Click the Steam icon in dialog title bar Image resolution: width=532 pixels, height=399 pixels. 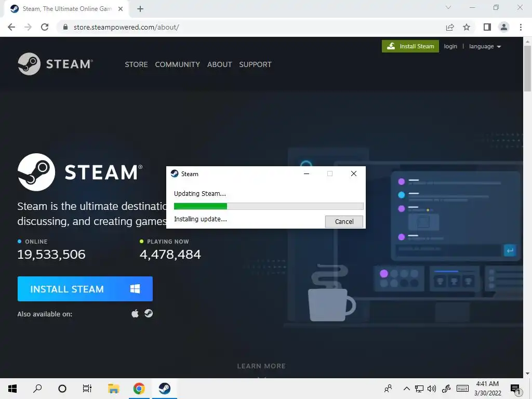(x=175, y=174)
